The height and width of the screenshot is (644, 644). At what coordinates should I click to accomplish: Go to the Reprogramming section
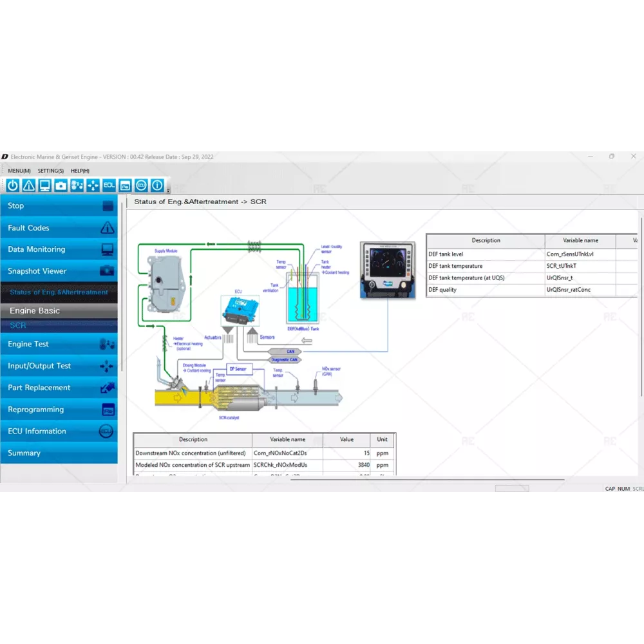pyautogui.click(x=59, y=410)
